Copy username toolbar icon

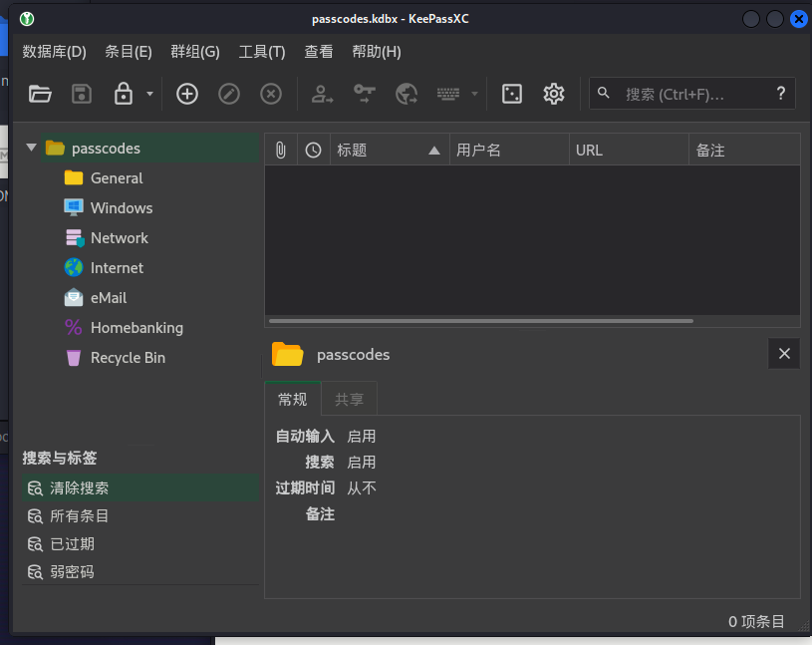tap(322, 95)
